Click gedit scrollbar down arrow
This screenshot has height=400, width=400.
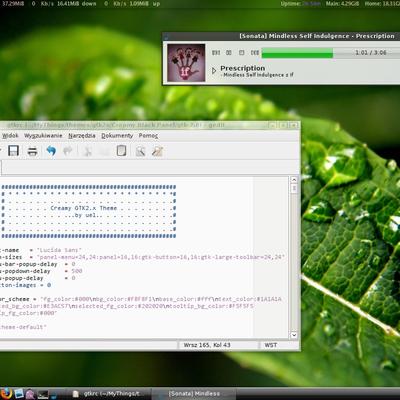click(x=294, y=335)
